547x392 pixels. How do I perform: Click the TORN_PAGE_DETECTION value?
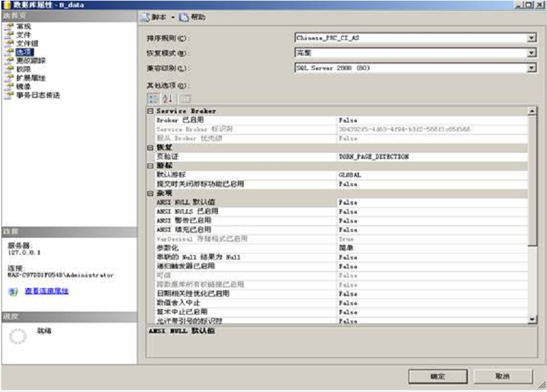click(373, 156)
